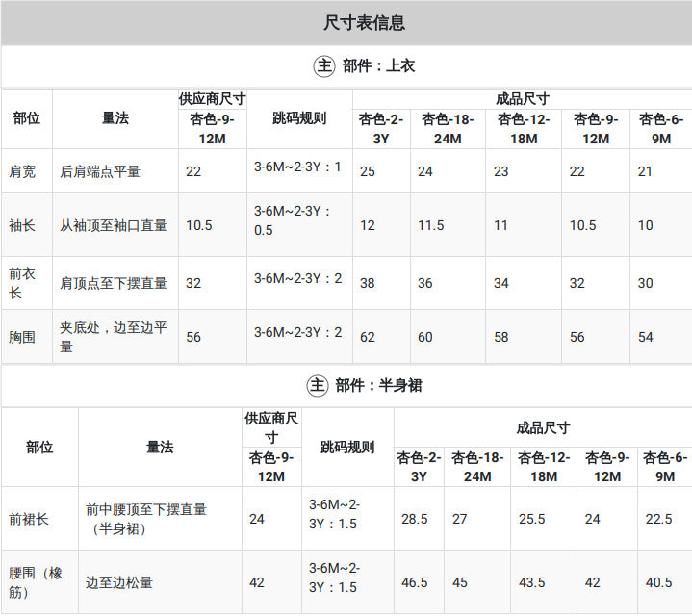Click 前裙长 value 28.5
692x616 pixels.
pos(415,519)
